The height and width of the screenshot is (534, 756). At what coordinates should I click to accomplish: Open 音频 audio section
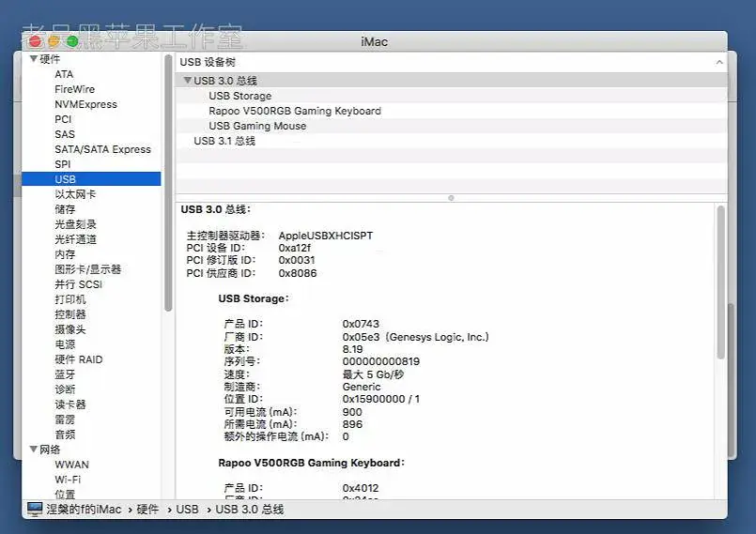point(65,435)
